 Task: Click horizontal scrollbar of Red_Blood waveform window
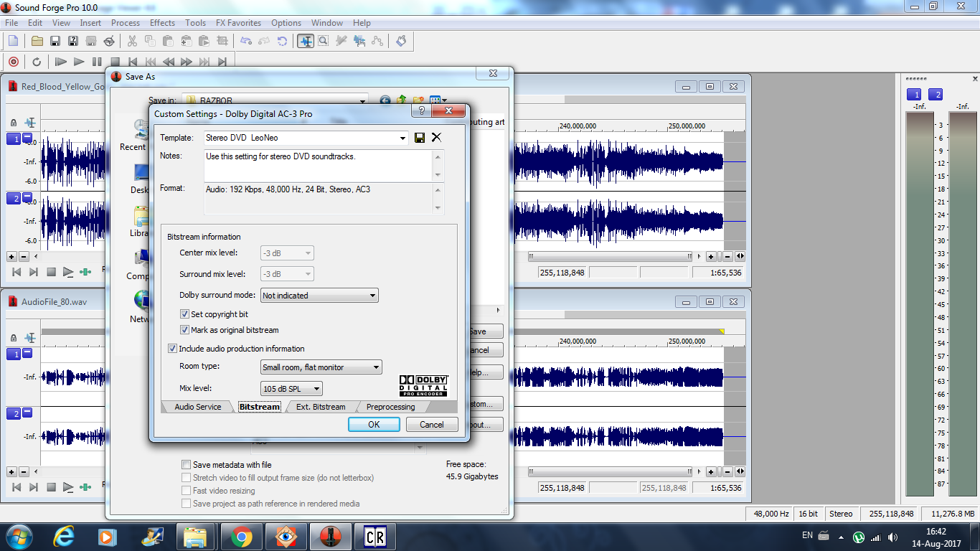point(612,256)
